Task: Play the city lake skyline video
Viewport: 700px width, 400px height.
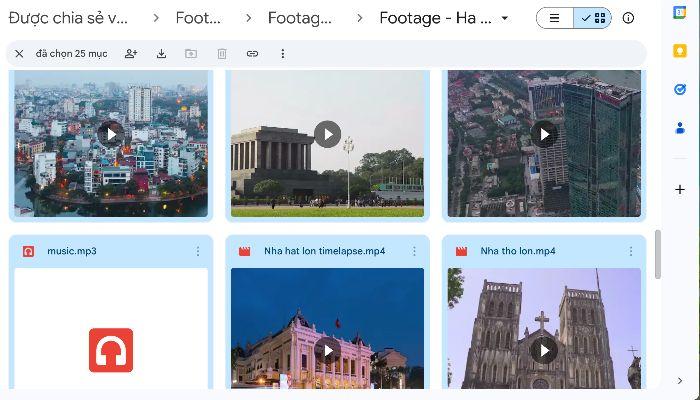Action: (x=111, y=134)
